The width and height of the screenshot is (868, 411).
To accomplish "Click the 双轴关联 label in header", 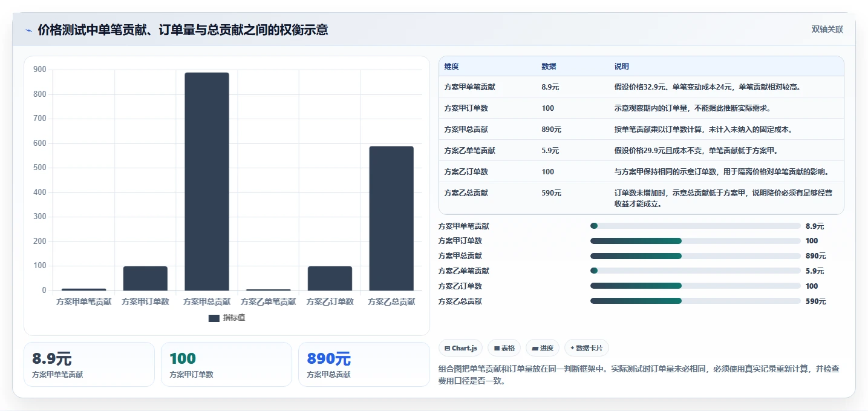I will [x=827, y=30].
